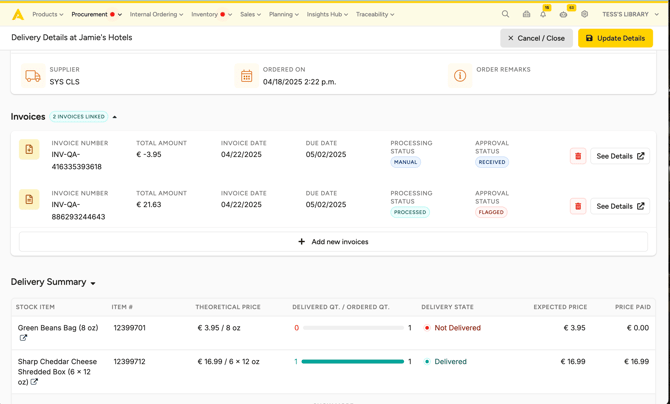Click Cancel / Close button

pyautogui.click(x=536, y=38)
